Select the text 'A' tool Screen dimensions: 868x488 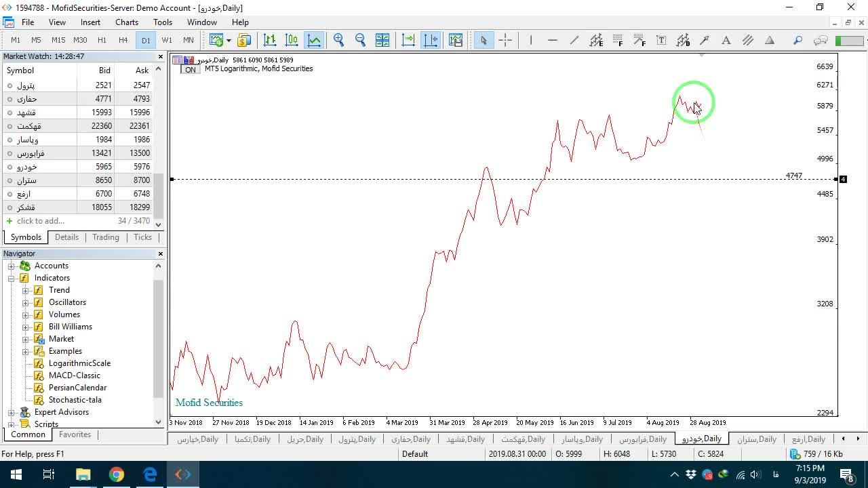pyautogui.click(x=726, y=40)
